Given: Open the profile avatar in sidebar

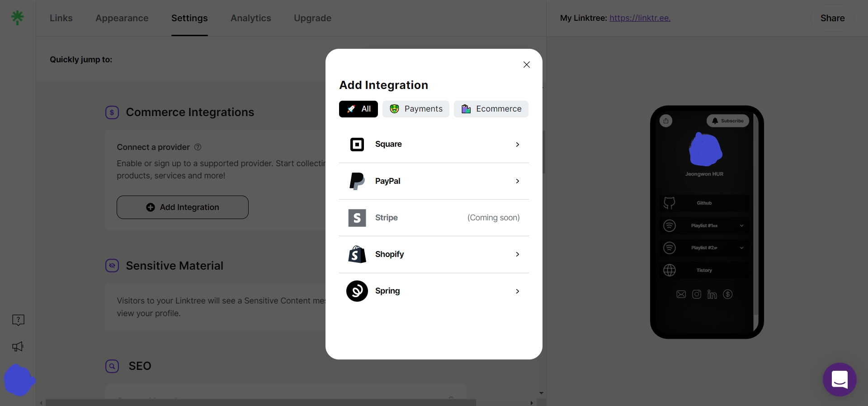Looking at the screenshot, I should (19, 380).
